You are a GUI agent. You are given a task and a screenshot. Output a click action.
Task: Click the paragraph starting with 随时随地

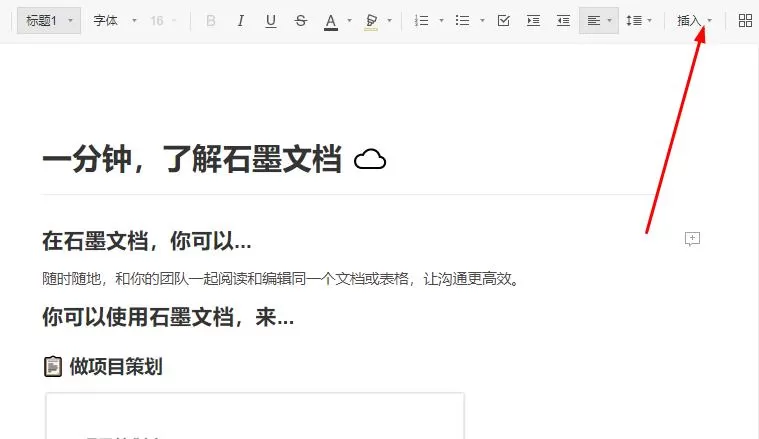point(281,279)
